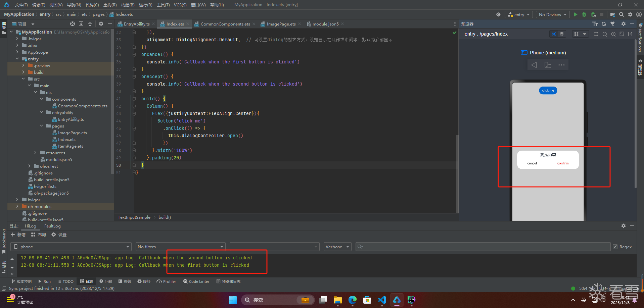Reset preview zoom to 1:1

630,34
